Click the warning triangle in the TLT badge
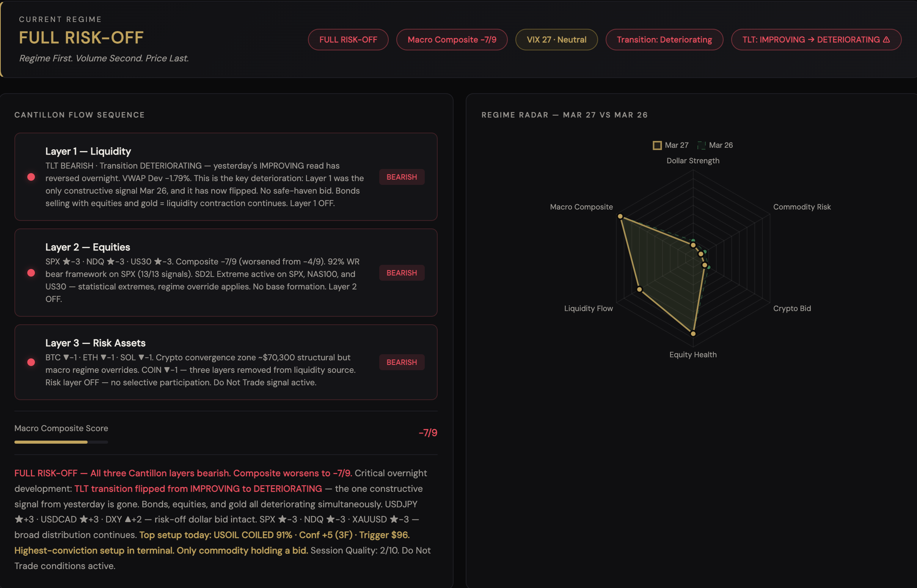Screen dimensions: 917x588 [x=886, y=39]
